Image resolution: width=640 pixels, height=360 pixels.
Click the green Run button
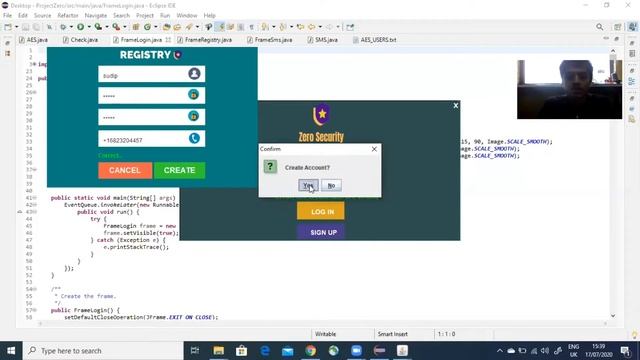(80, 27)
